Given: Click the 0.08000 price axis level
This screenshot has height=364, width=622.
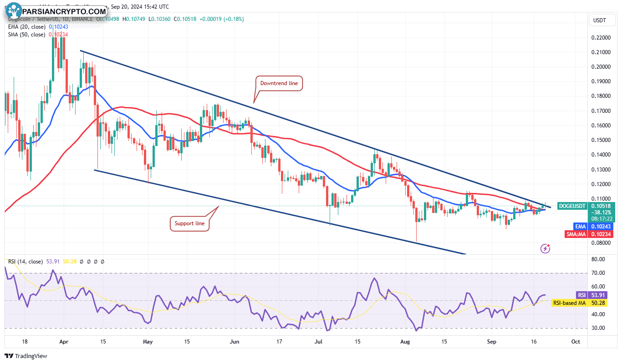Looking at the screenshot, I should click(601, 243).
